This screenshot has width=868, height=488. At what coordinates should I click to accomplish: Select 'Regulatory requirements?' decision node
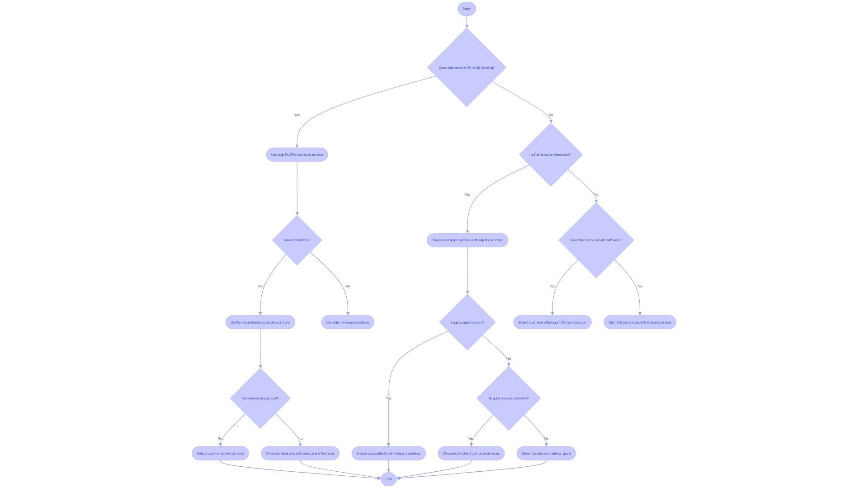pyautogui.click(x=509, y=398)
